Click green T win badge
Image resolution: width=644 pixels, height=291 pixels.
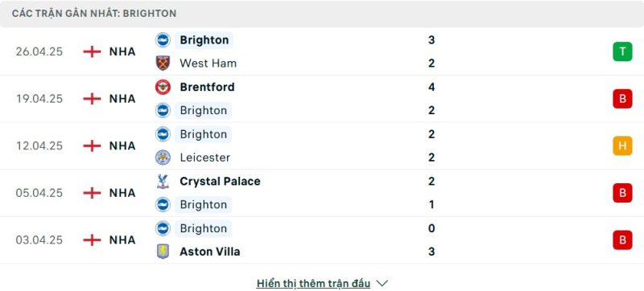622,51
